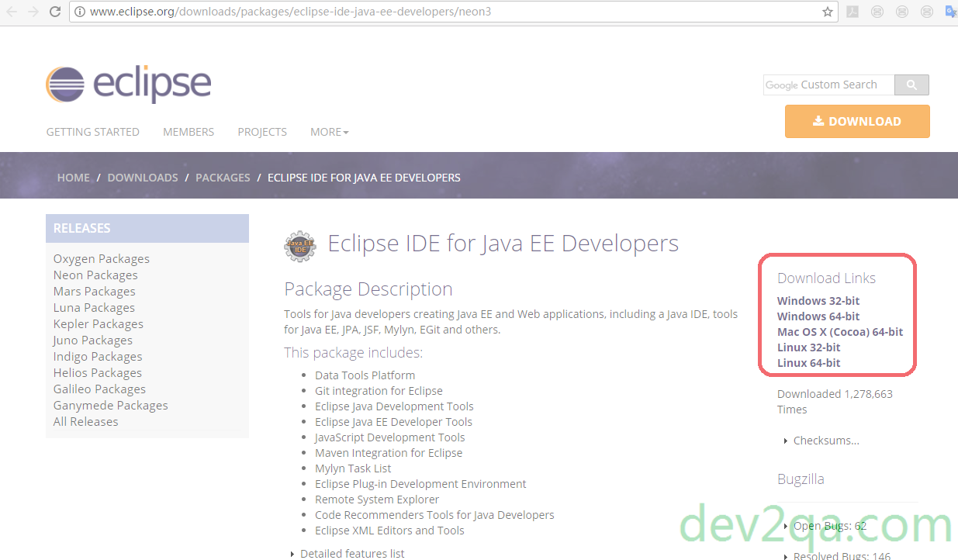Image resolution: width=958 pixels, height=560 pixels.
Task: Download Mac OS X (Cocoa) 64-bit package
Action: (x=840, y=332)
